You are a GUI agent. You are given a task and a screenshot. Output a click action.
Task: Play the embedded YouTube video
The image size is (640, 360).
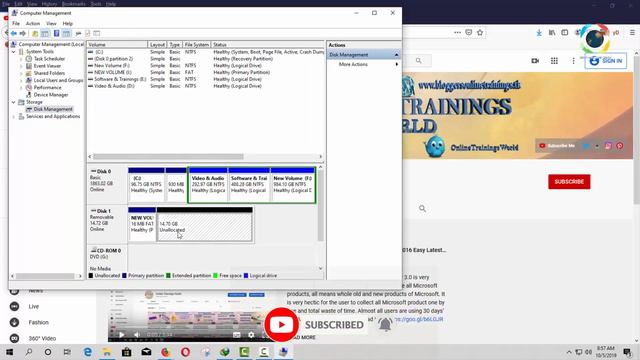tap(121, 335)
